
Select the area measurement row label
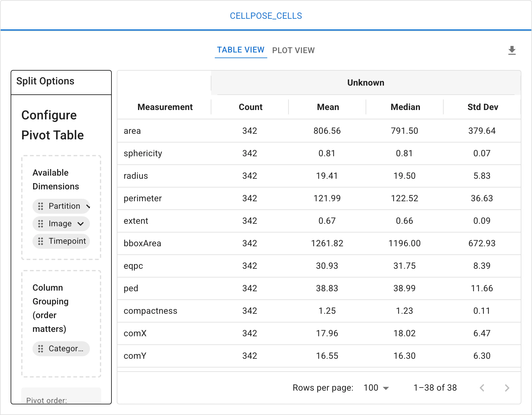[x=132, y=131]
